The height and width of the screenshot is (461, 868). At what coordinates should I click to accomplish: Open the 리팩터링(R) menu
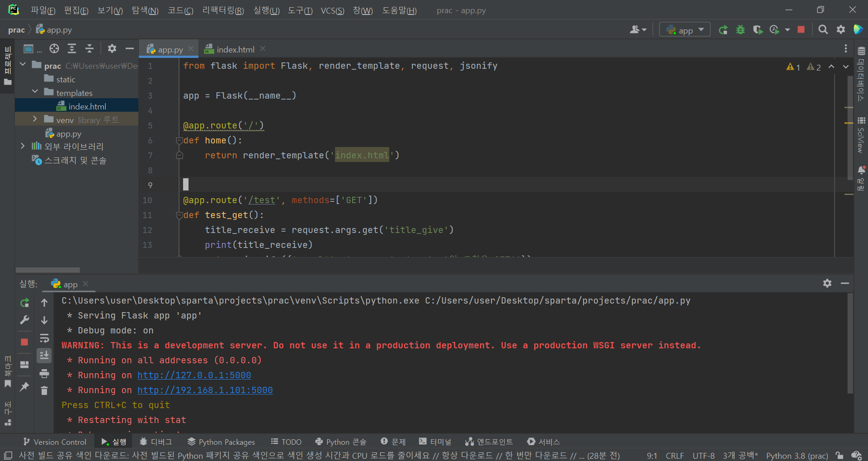[223, 10]
